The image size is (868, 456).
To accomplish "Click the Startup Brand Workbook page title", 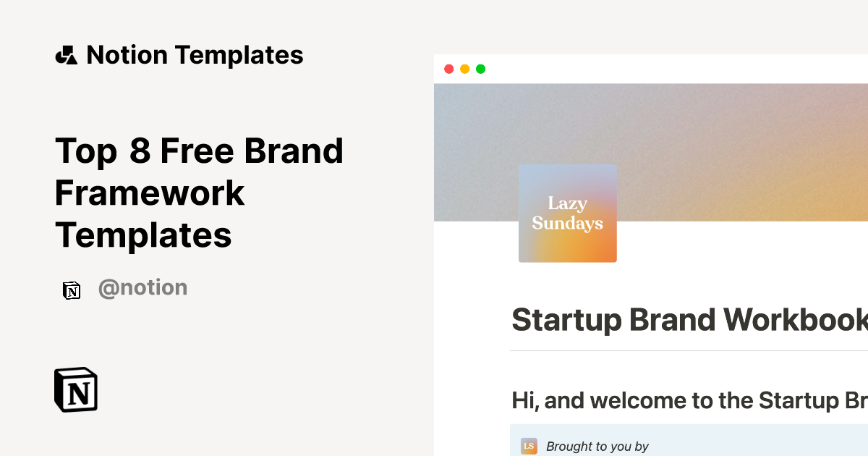I will [687, 320].
